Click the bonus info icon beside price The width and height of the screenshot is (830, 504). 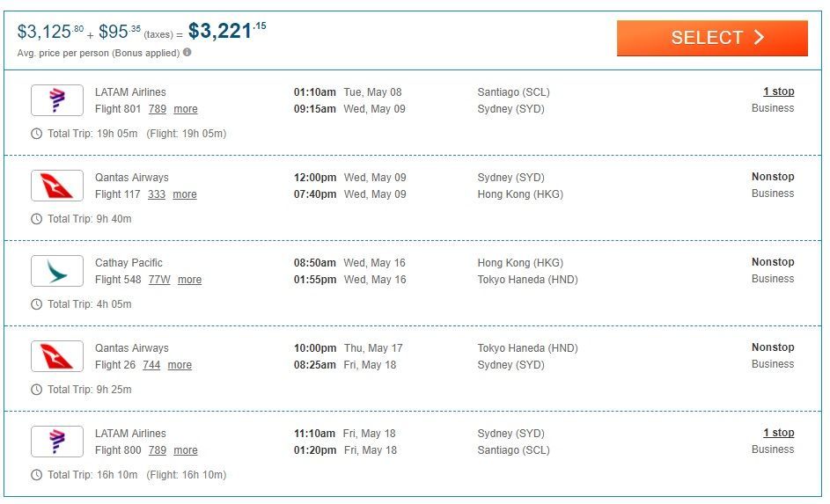[187, 53]
